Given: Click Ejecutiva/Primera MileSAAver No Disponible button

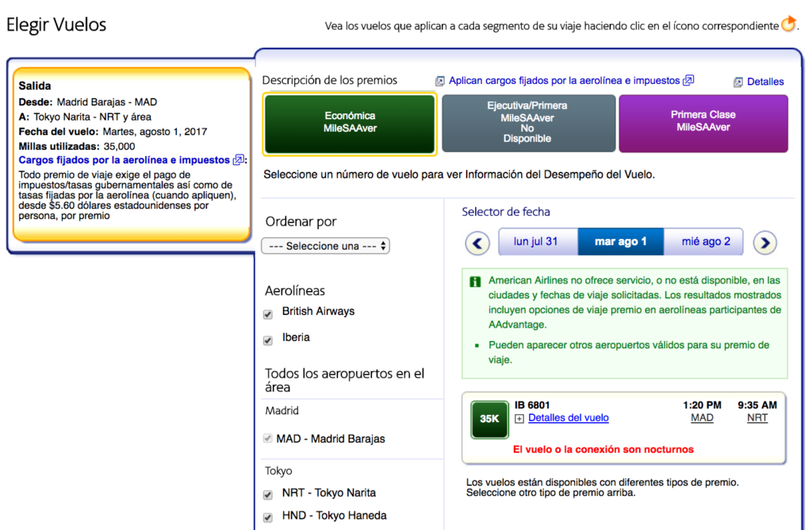Looking at the screenshot, I should [x=528, y=123].
